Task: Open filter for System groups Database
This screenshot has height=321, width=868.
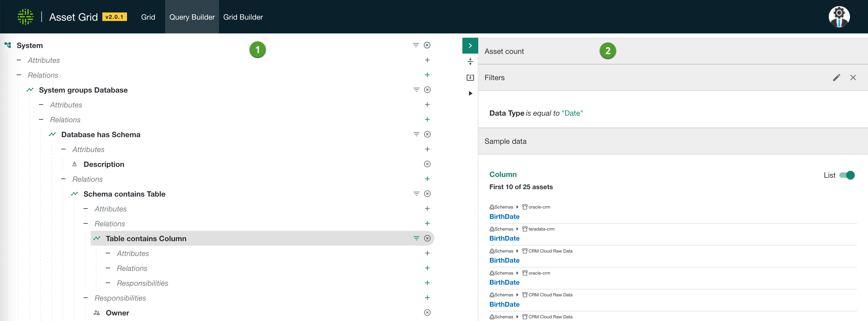Action: click(x=417, y=90)
